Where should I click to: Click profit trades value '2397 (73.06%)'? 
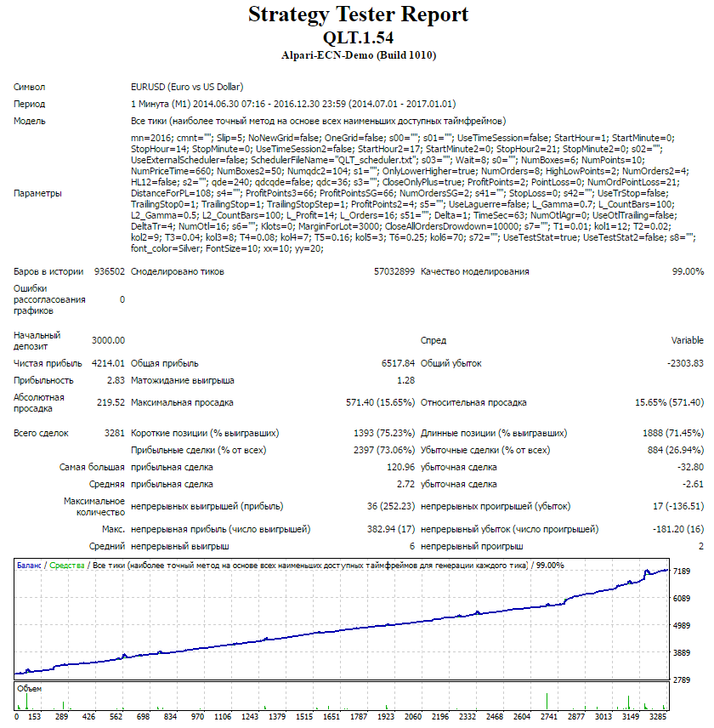(x=384, y=451)
